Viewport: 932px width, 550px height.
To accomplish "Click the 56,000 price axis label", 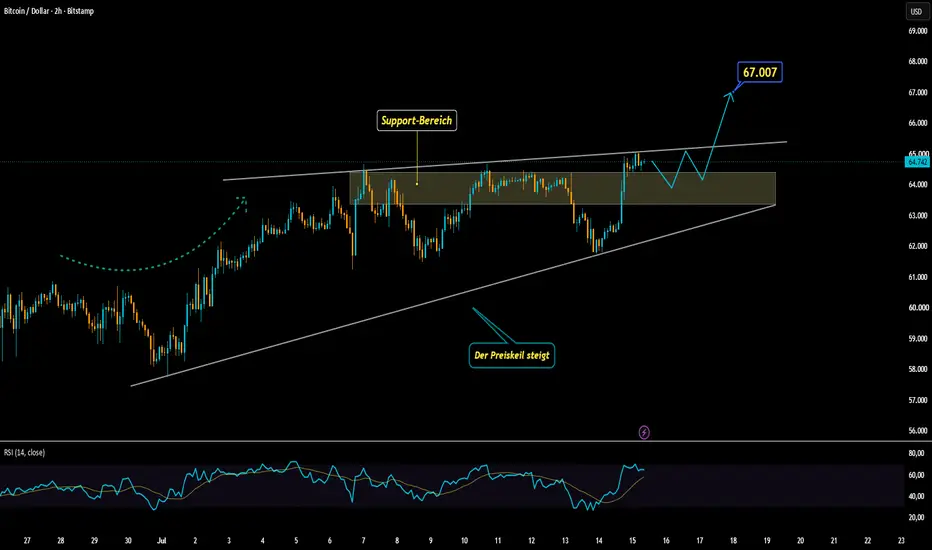I will coord(918,430).
